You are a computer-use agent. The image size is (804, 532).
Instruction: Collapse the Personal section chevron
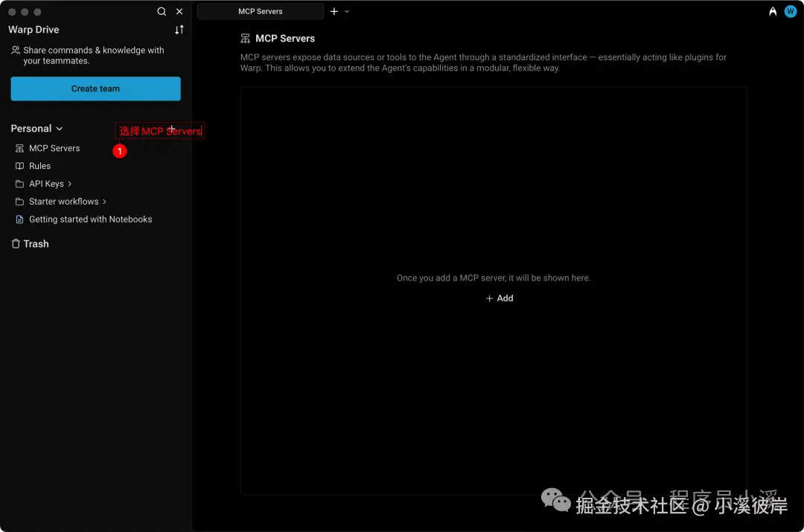(x=60, y=129)
